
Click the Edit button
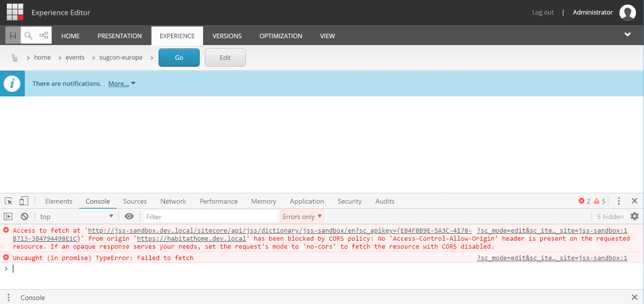click(225, 58)
